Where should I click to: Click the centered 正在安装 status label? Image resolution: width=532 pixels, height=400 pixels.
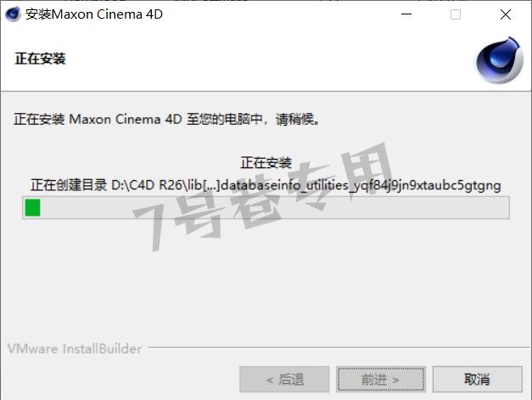click(266, 163)
